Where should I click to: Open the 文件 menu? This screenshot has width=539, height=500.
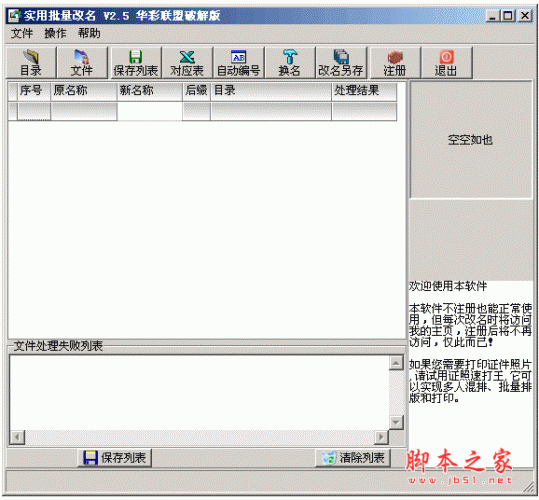22,33
